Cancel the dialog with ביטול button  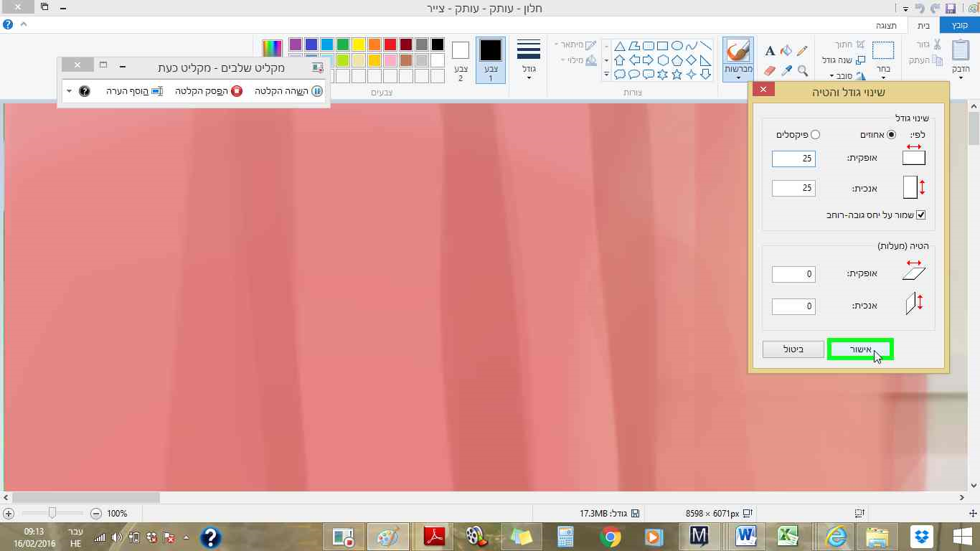click(793, 349)
